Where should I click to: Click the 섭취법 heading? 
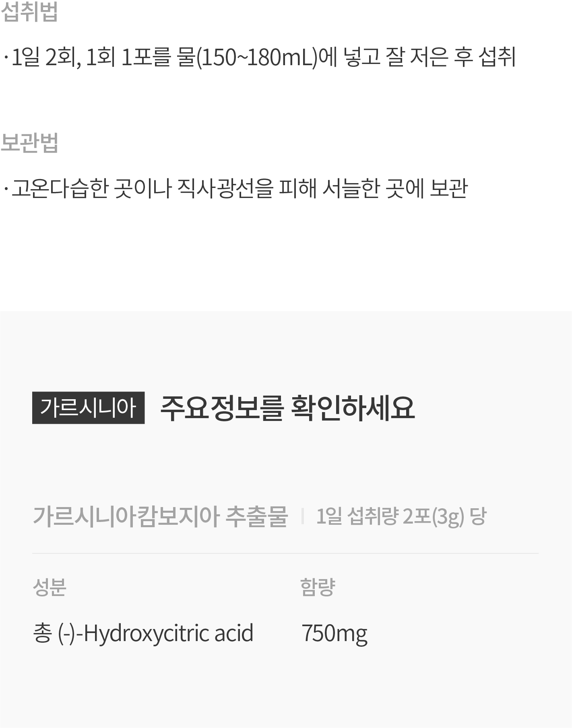[x=29, y=12]
